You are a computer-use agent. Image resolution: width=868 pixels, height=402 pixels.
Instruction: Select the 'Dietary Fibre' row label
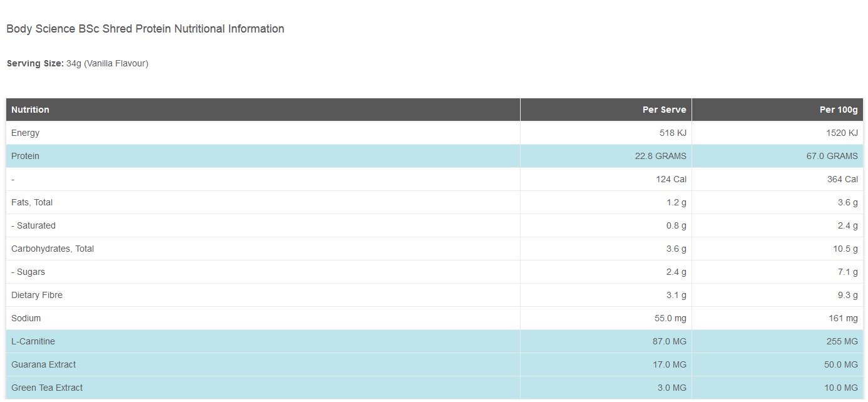[37, 295]
